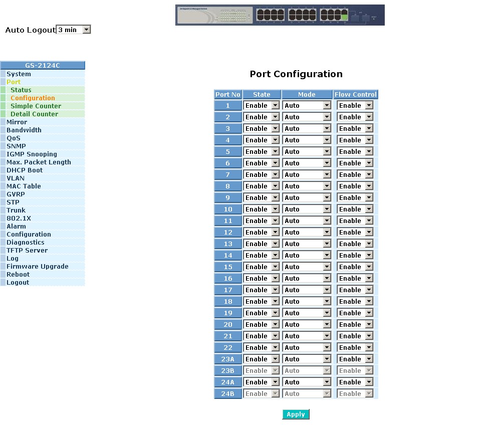Open the Alarm menu

coord(16,227)
